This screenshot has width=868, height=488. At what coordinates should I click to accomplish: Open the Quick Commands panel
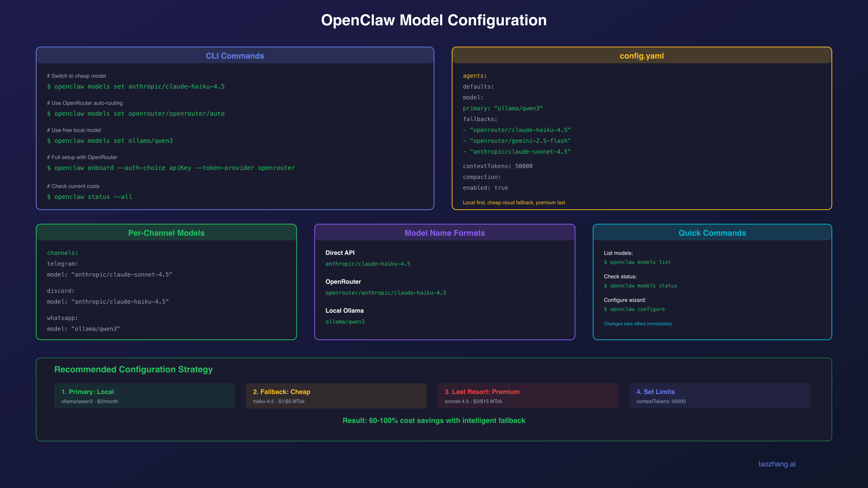click(712, 233)
